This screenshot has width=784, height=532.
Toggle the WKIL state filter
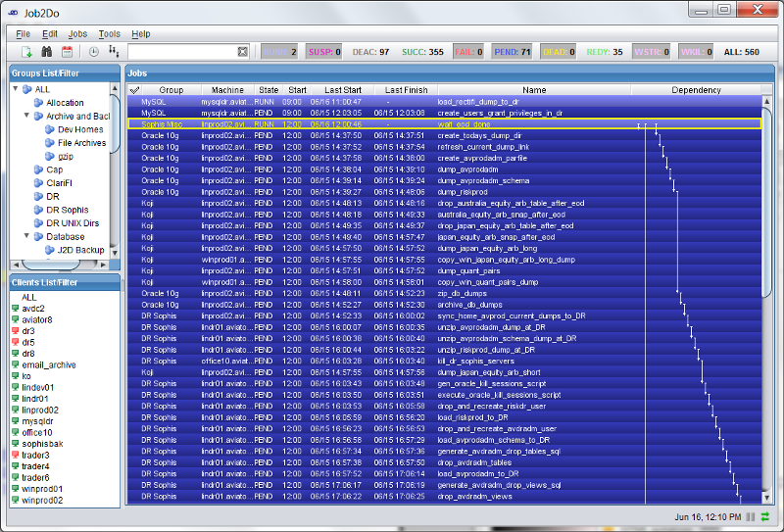pos(696,52)
